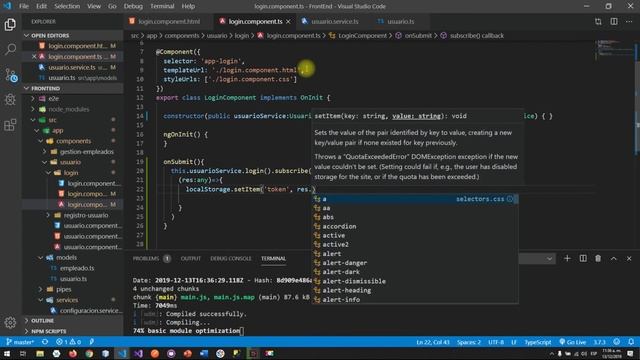The image size is (640, 360).
Task: Switch to the OUTPUT panel tab
Action: [191, 258]
